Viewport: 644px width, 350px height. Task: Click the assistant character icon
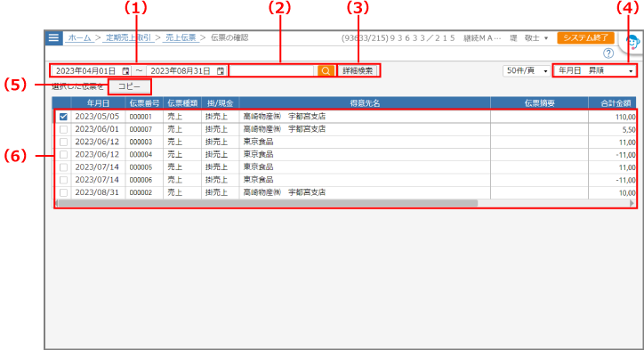click(633, 43)
